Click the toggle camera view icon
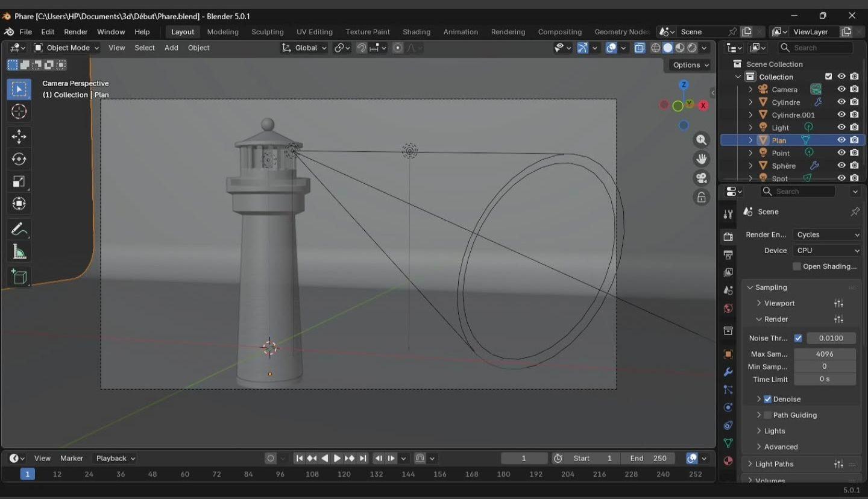 (x=702, y=178)
